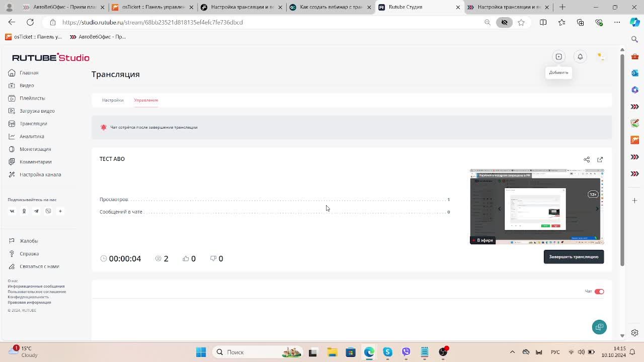Screen dimensions: 644x362
Task: Open Комментарии in the sidebar
Action: click(x=30, y=162)
